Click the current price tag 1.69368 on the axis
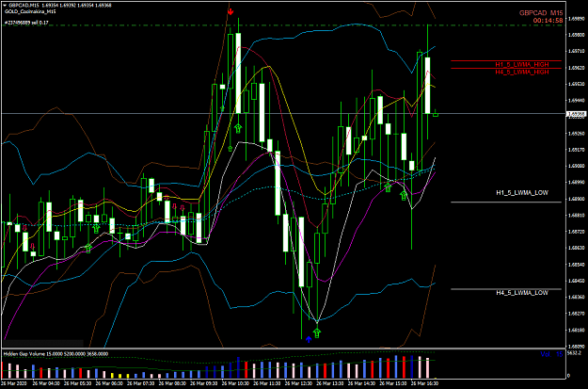This screenshot has width=588, height=389. 577,114
